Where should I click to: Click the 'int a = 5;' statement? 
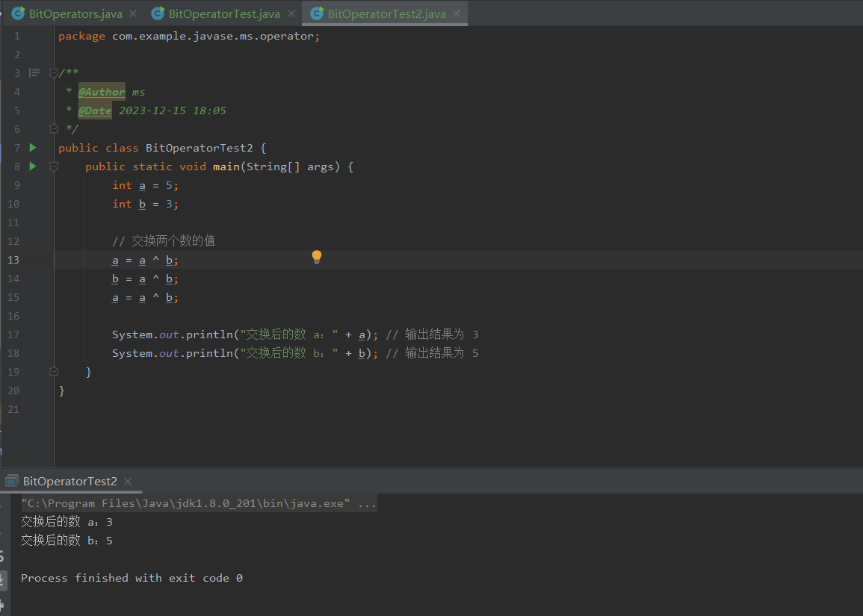point(145,185)
